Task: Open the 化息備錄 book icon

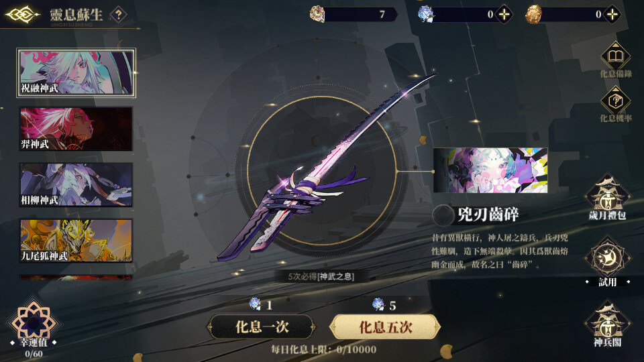Action: click(x=615, y=56)
